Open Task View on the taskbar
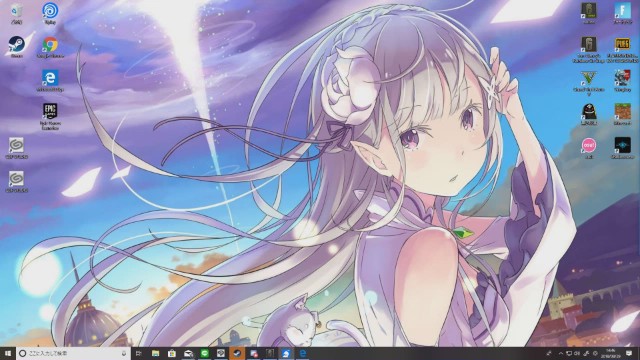640x360 pixels. pos(139,353)
